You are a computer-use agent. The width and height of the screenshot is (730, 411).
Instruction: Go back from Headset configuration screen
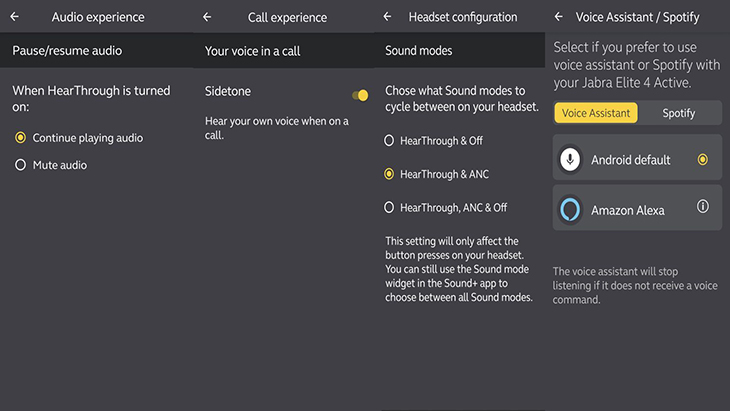click(387, 17)
